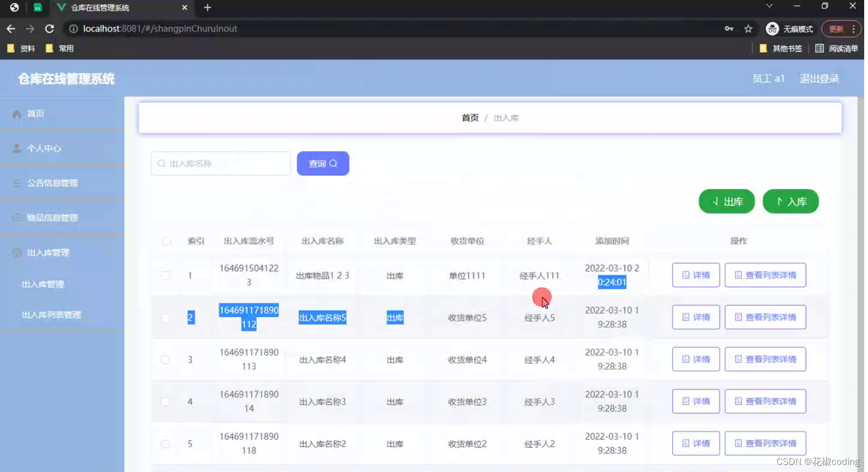Open 详情 for 出入库名称2

pos(696,443)
